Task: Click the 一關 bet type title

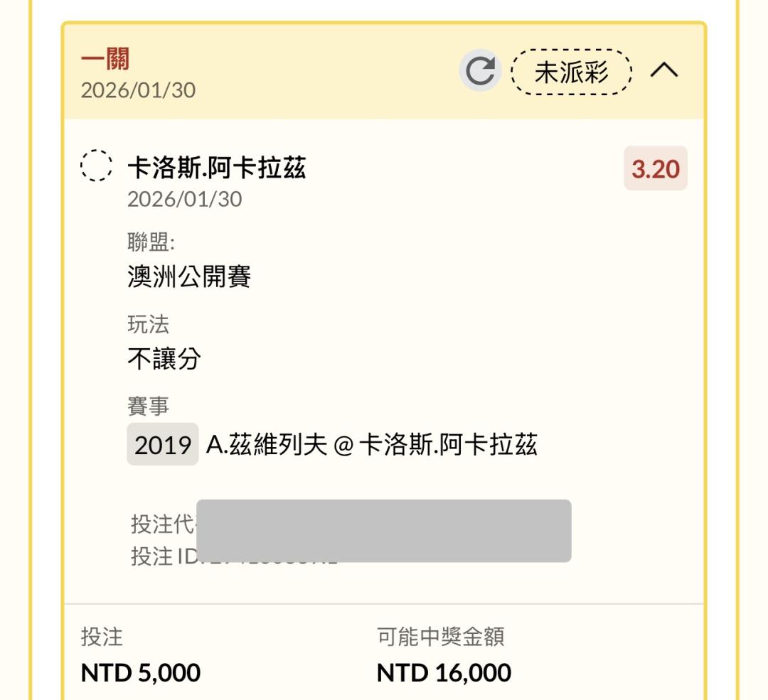Action: click(105, 60)
